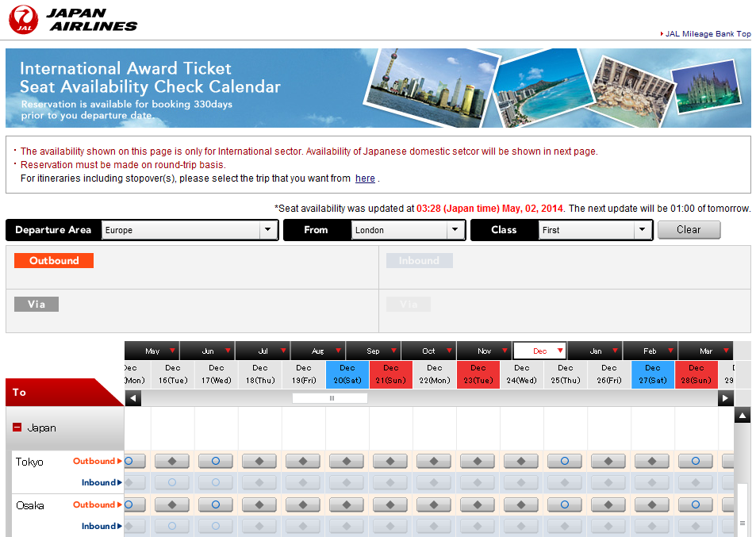Open the From dropdown showing London
This screenshot has height=537, width=756.
point(408,230)
